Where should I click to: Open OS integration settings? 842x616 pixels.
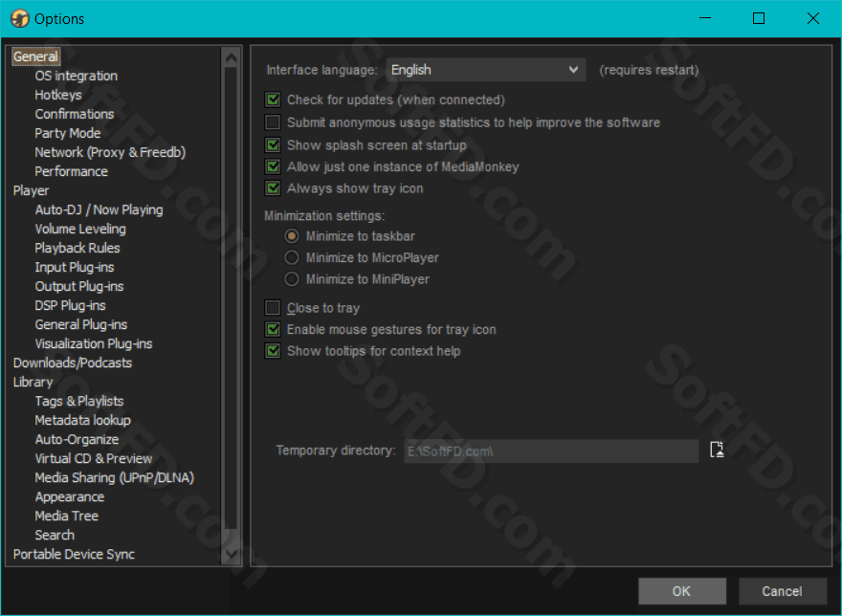[x=77, y=76]
